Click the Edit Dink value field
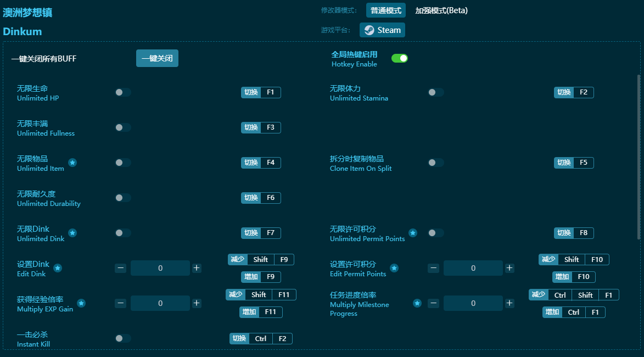 tap(160, 268)
